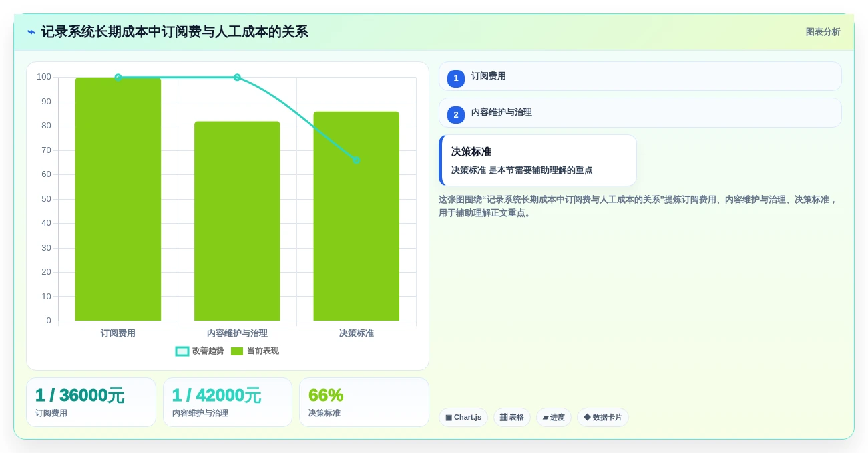This screenshot has width=868, height=453.
Task: Click the 图表分析 label in header
Action: 823,32
